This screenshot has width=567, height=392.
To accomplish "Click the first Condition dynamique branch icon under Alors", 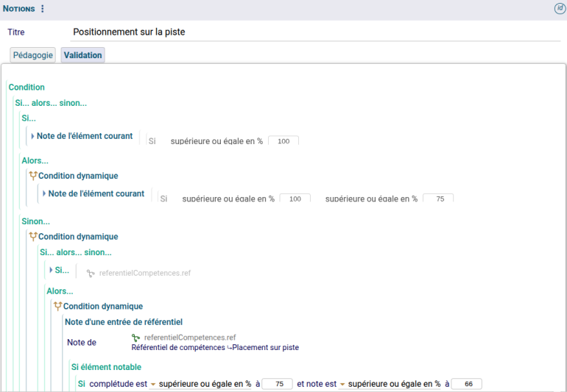I will [33, 176].
